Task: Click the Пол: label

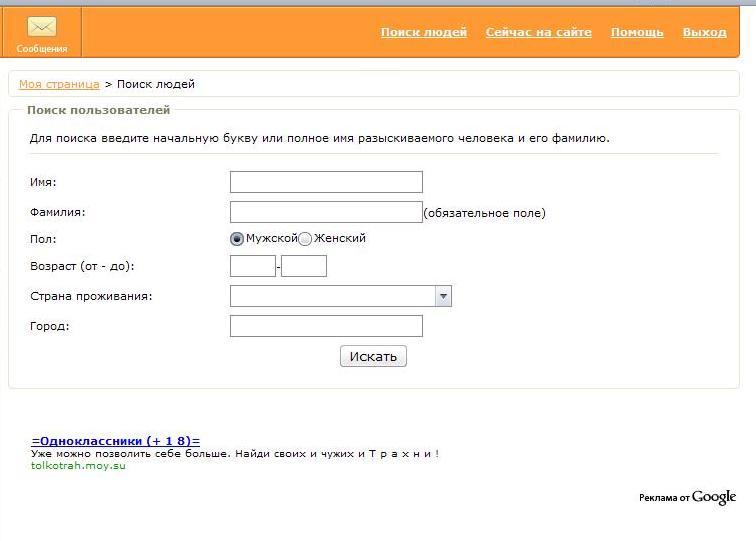Action: click(43, 239)
